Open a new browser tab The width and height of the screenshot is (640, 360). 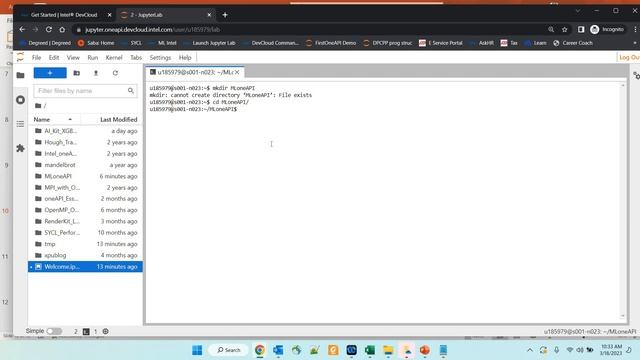coord(225,15)
